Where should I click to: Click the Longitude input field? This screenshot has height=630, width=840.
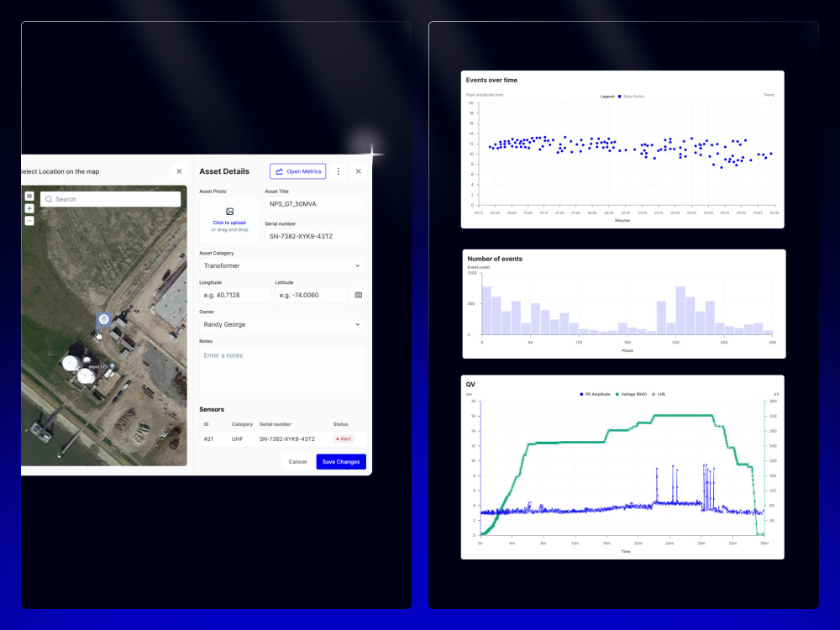tap(235, 295)
